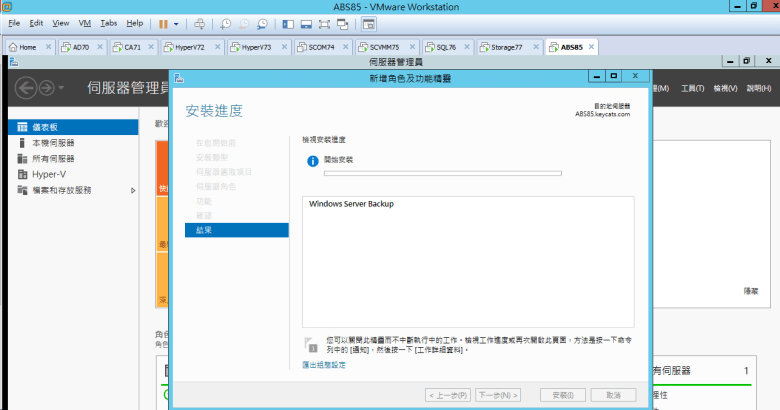Expand 檔案和存放服務 sidebar item
Image resolution: width=780 pixels, height=410 pixels.
[x=133, y=190]
